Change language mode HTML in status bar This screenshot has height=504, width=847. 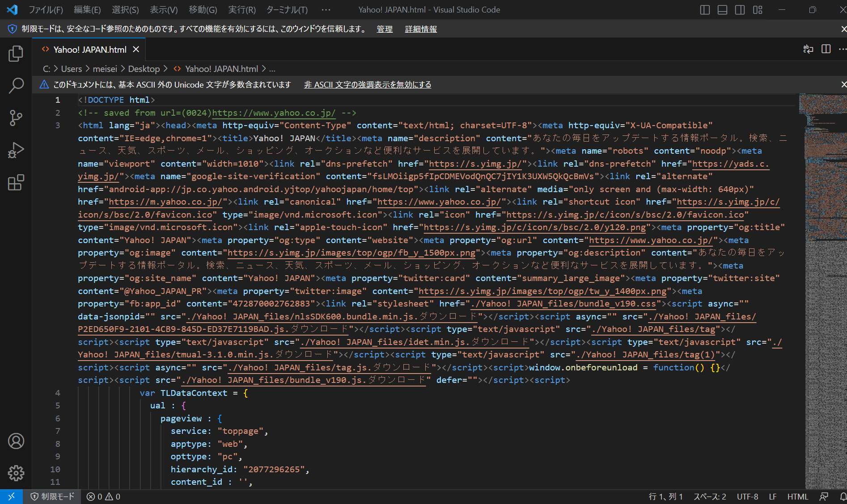(x=798, y=496)
